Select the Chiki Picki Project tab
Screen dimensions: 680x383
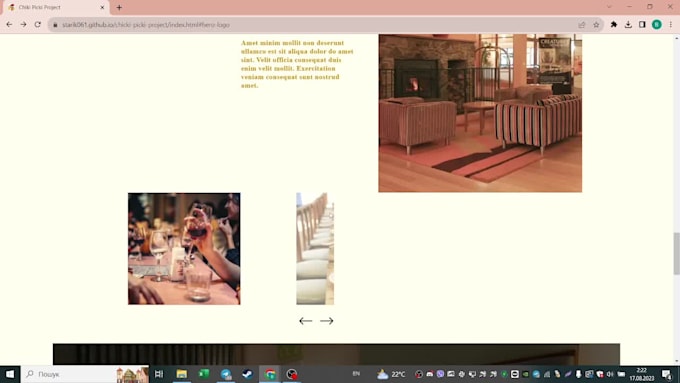(56, 7)
